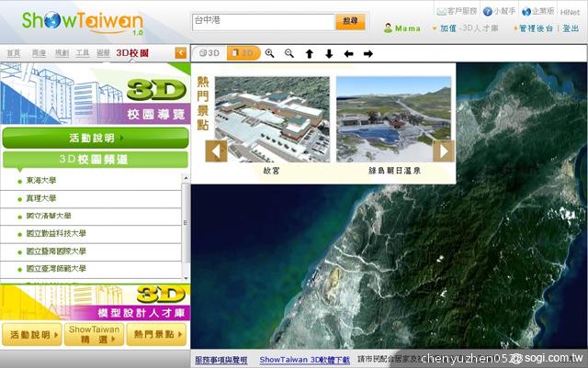Screen dimensions: 588x368
Task: Click the search box containing 台中港
Action: click(262, 20)
